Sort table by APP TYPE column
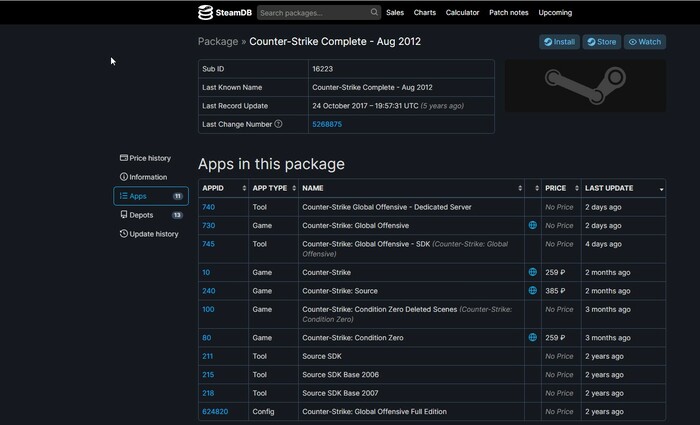The image size is (700, 425). pyautogui.click(x=273, y=188)
